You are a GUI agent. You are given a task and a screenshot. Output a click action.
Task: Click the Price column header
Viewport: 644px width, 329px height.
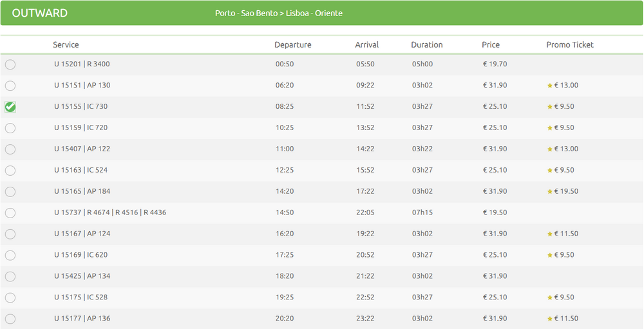point(491,45)
